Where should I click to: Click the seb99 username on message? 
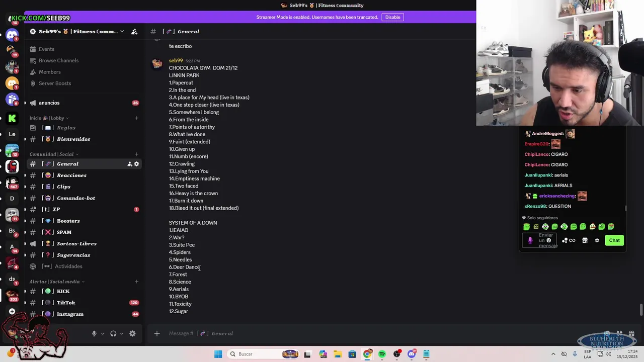coord(176,61)
